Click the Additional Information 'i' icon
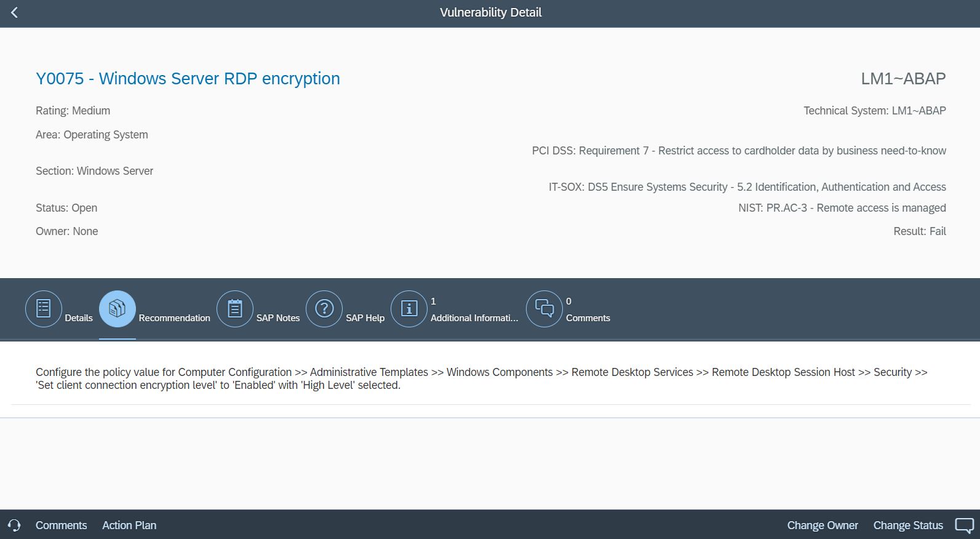Viewport: 980px width, 539px height. pos(408,308)
